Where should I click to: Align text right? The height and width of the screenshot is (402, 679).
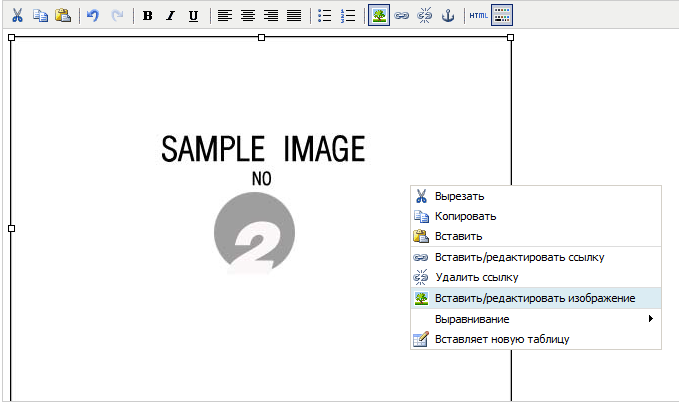pyautogui.click(x=271, y=16)
